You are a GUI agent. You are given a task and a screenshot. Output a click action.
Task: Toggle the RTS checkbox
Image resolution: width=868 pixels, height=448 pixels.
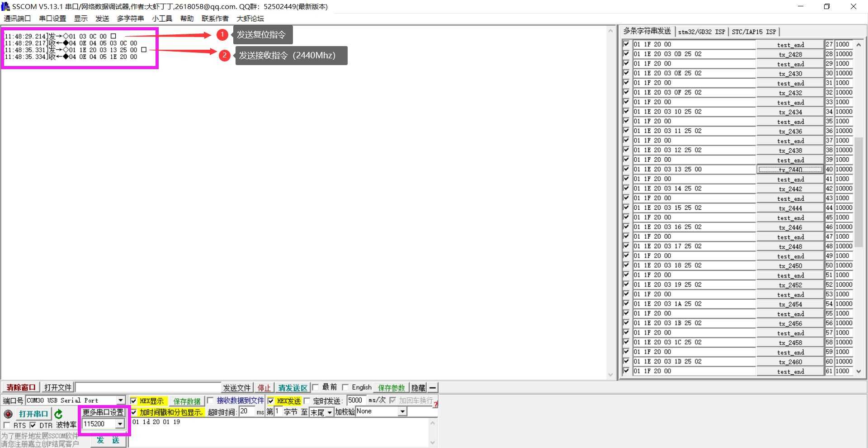7,425
